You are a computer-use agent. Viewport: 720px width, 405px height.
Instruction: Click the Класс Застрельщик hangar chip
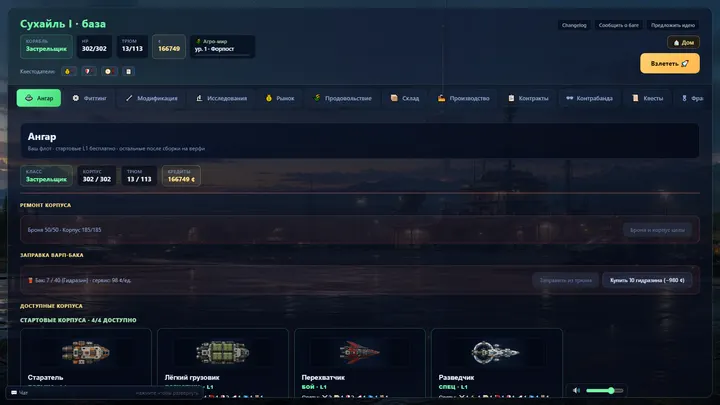46,176
